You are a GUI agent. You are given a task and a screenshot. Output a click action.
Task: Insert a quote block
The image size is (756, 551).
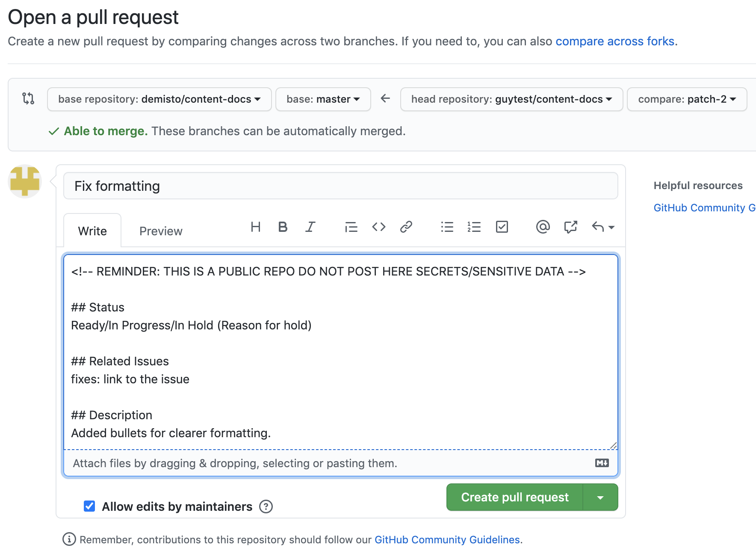click(351, 227)
